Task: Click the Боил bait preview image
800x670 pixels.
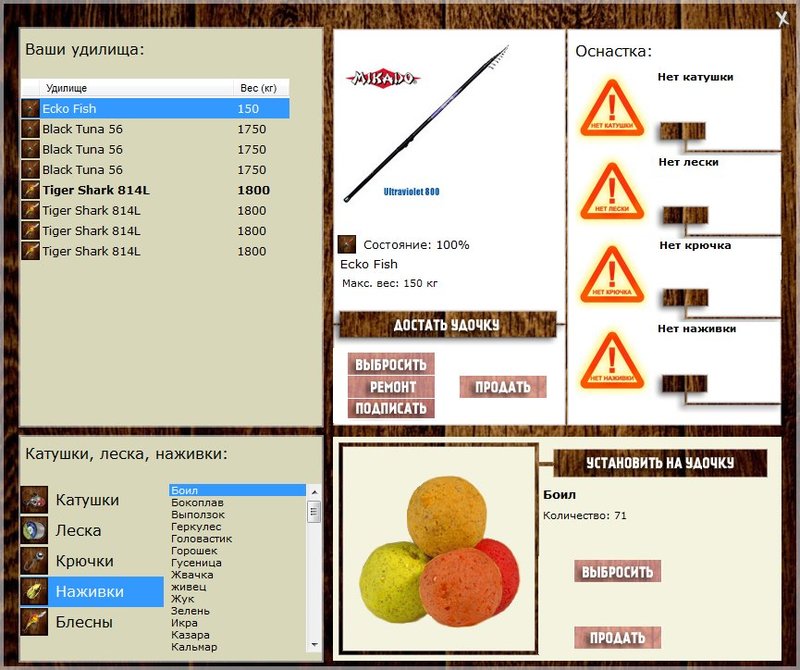Action: (439, 550)
